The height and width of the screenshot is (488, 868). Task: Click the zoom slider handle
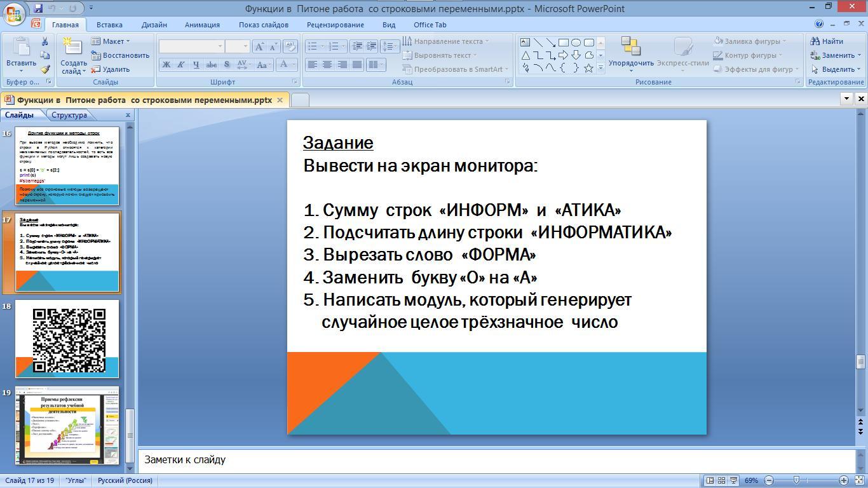pos(796,480)
